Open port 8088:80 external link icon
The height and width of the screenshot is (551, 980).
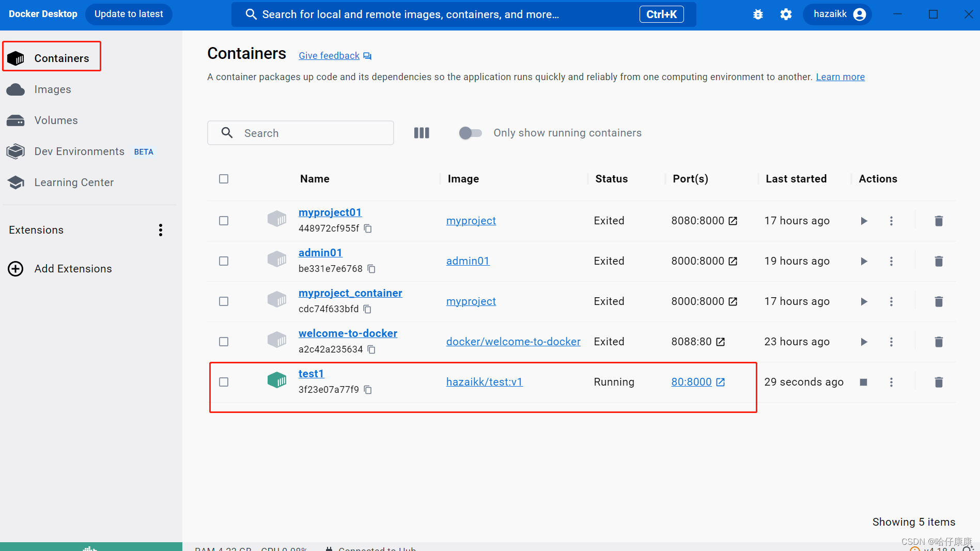pos(720,342)
